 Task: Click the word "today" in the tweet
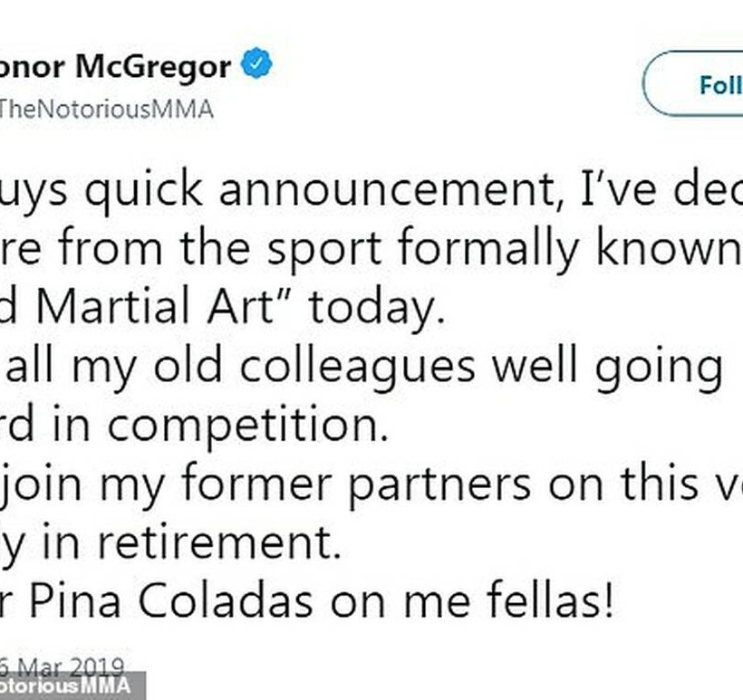(376, 309)
